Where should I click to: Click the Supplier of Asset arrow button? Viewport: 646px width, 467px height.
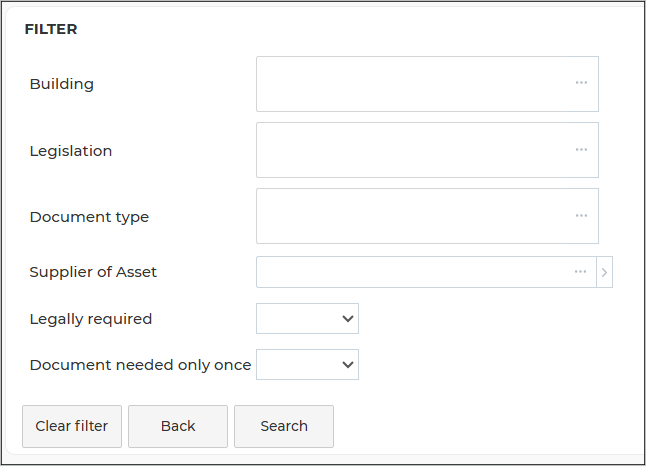point(604,272)
